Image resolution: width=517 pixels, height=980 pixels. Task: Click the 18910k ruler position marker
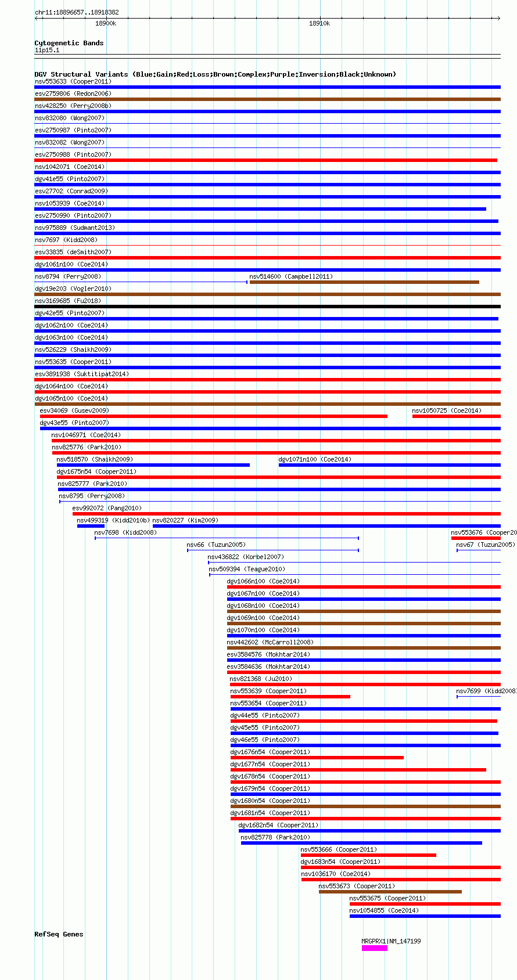(x=319, y=23)
